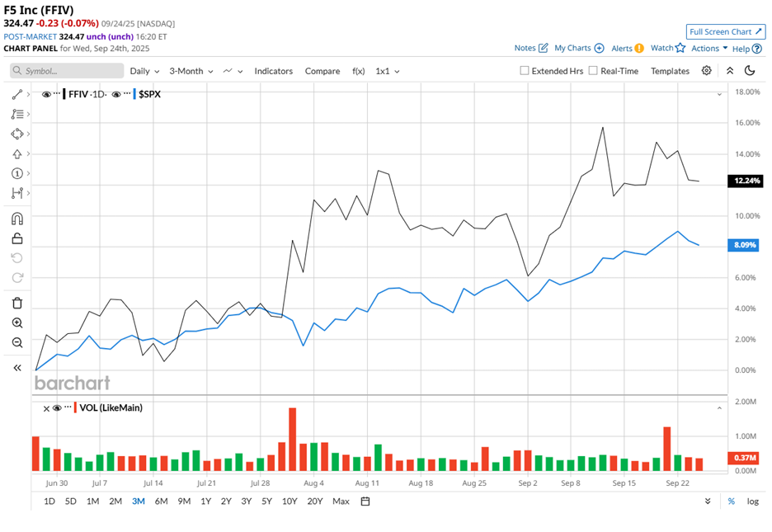Image resolution: width=772 pixels, height=532 pixels.
Task: Toggle $SPX series visibility eye
Action: click(x=116, y=94)
